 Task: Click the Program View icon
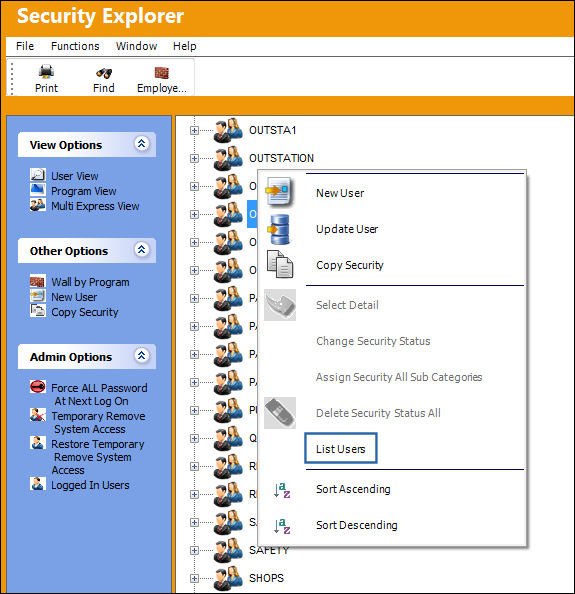click(x=38, y=189)
